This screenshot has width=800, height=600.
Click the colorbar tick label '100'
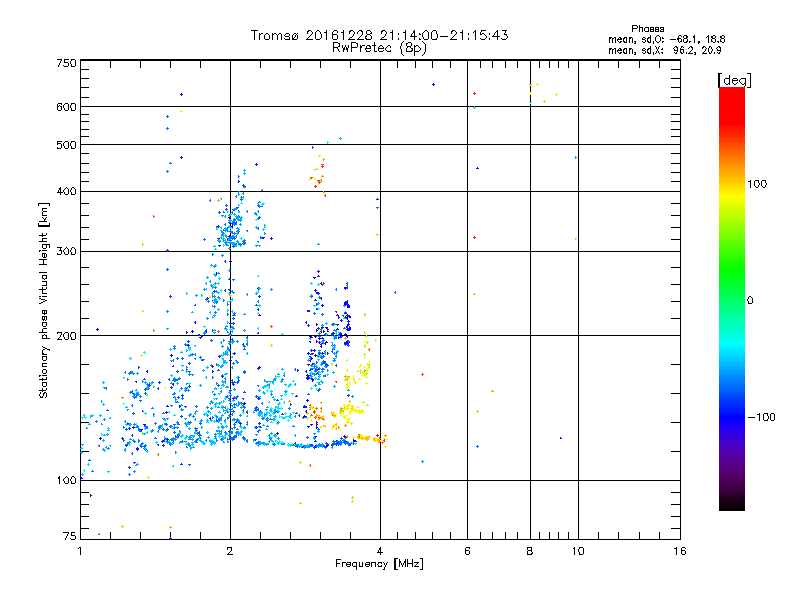tap(757, 184)
